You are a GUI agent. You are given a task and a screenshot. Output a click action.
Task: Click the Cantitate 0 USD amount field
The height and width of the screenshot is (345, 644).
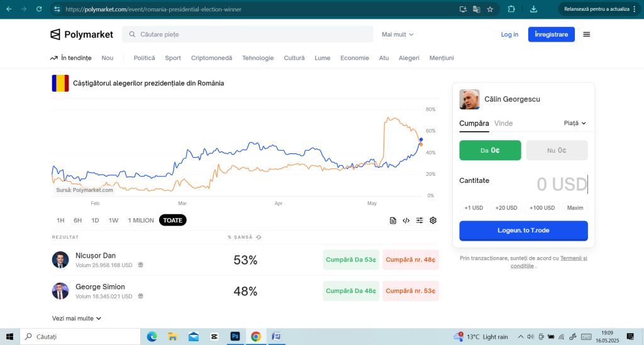tap(562, 184)
